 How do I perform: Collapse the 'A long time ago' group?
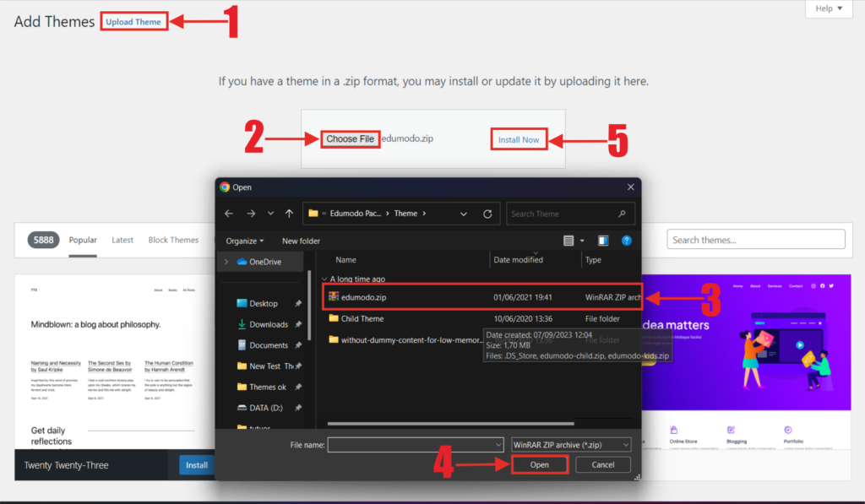(x=325, y=279)
